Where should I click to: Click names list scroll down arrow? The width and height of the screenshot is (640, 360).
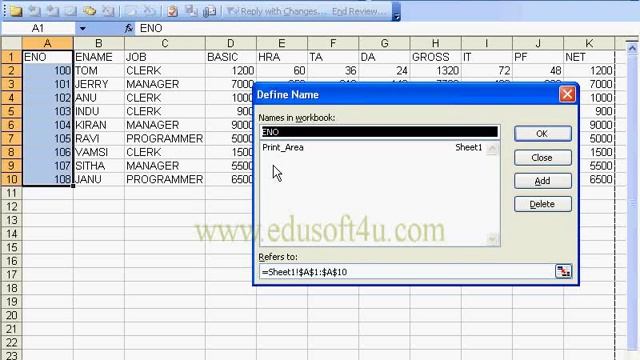pos(492,238)
